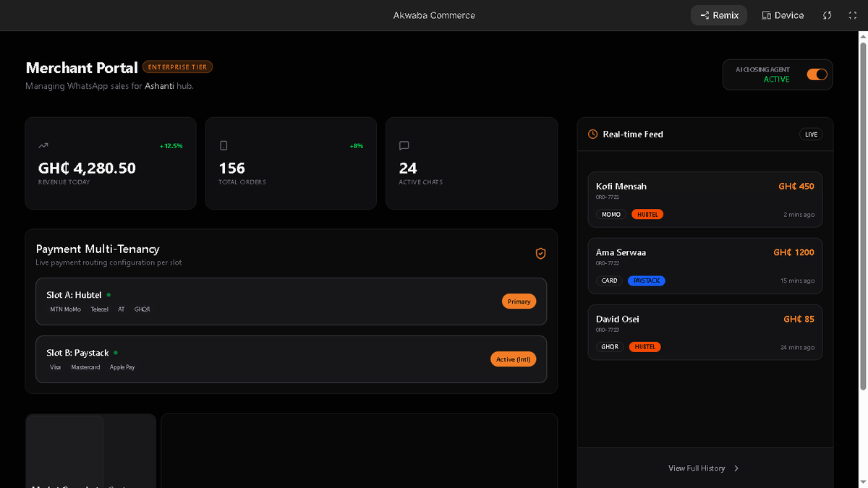Click the Remix button

718,14
